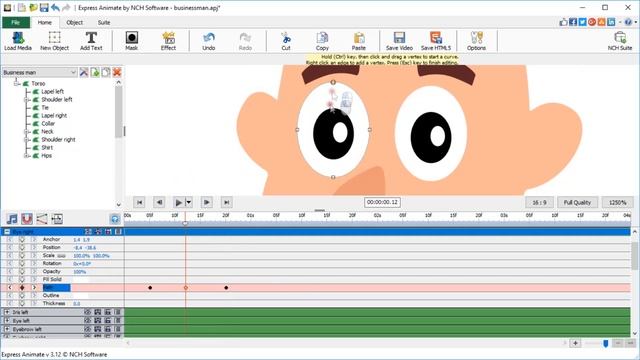Viewport: 640px width, 360px height.
Task: Click the composition settings tool icon
Action: pos(84,72)
